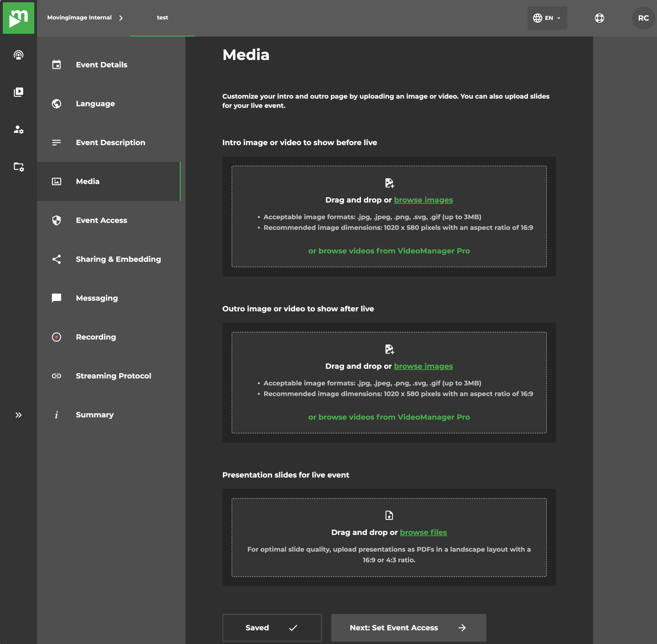The image size is (657, 644).
Task: Open the Messaging section
Action: coord(109,298)
